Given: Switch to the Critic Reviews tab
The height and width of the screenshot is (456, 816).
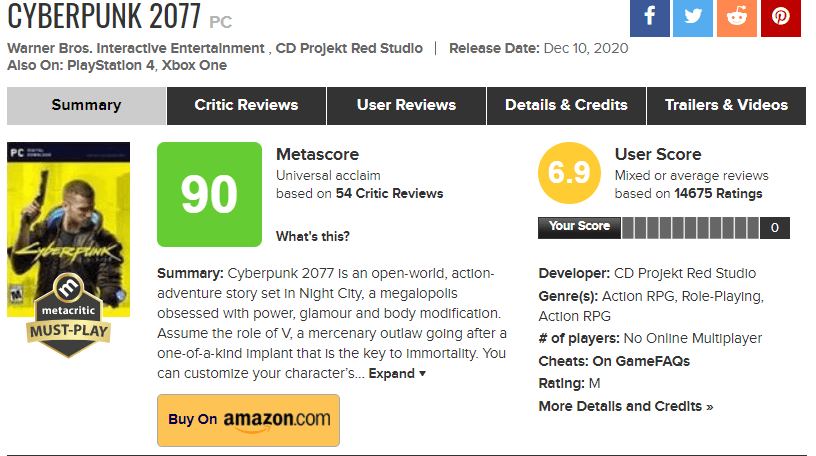Looking at the screenshot, I should 246,105.
